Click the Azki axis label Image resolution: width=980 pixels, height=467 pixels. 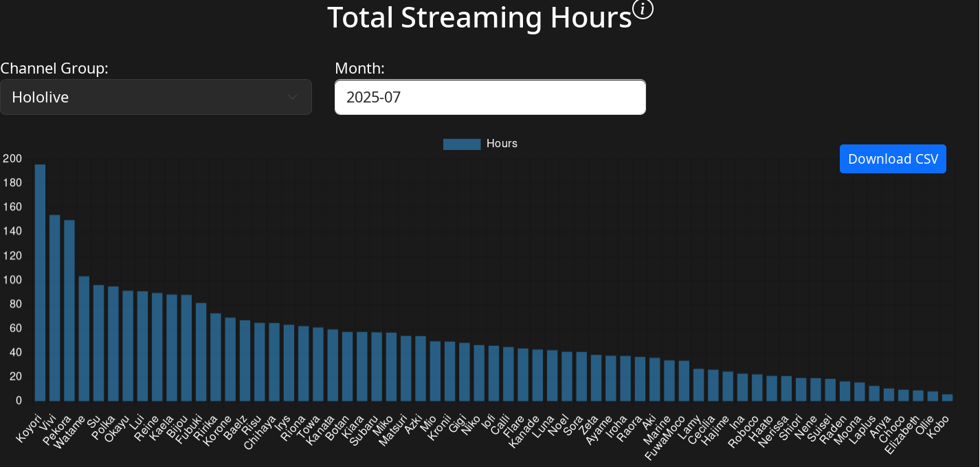[x=412, y=424]
